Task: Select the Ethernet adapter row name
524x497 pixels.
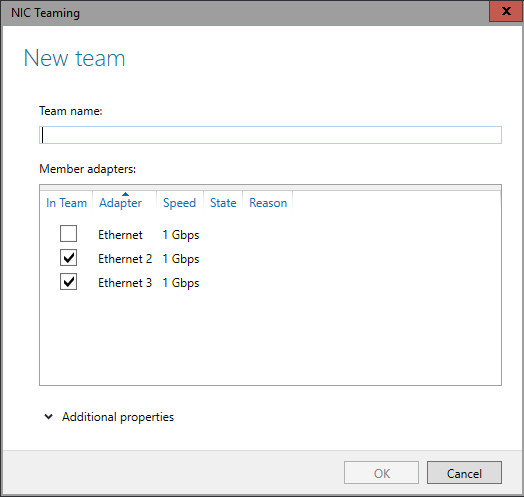Action: [x=120, y=235]
